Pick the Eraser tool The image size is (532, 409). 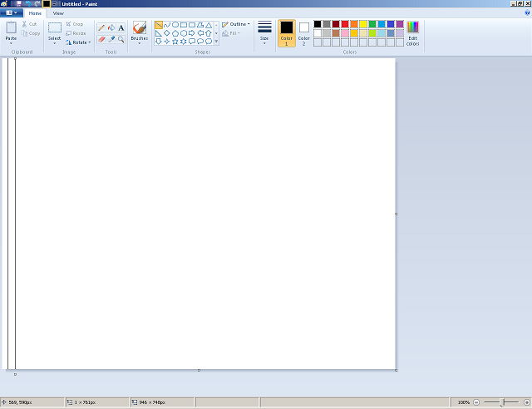coord(101,39)
